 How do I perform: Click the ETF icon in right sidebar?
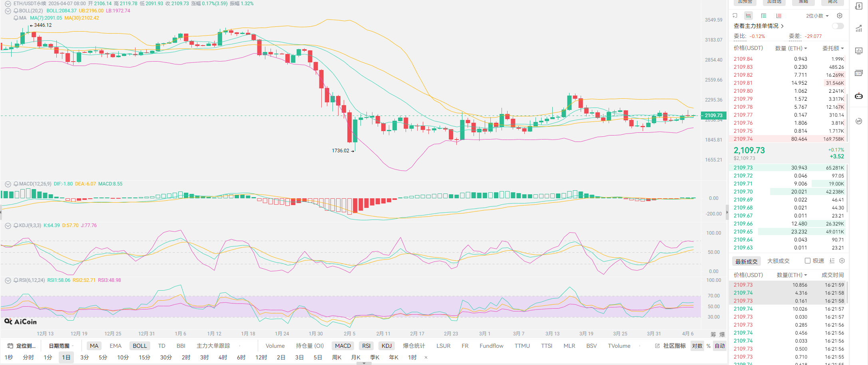[858, 73]
